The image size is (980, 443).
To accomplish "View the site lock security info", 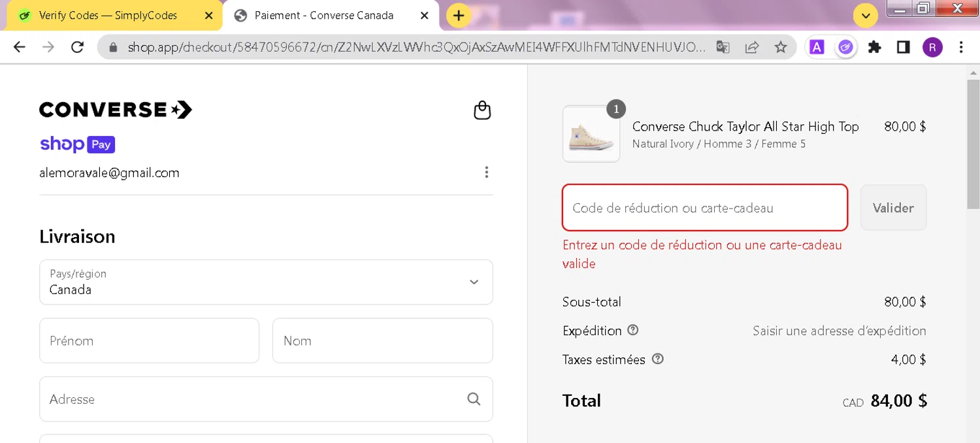I will point(114,47).
